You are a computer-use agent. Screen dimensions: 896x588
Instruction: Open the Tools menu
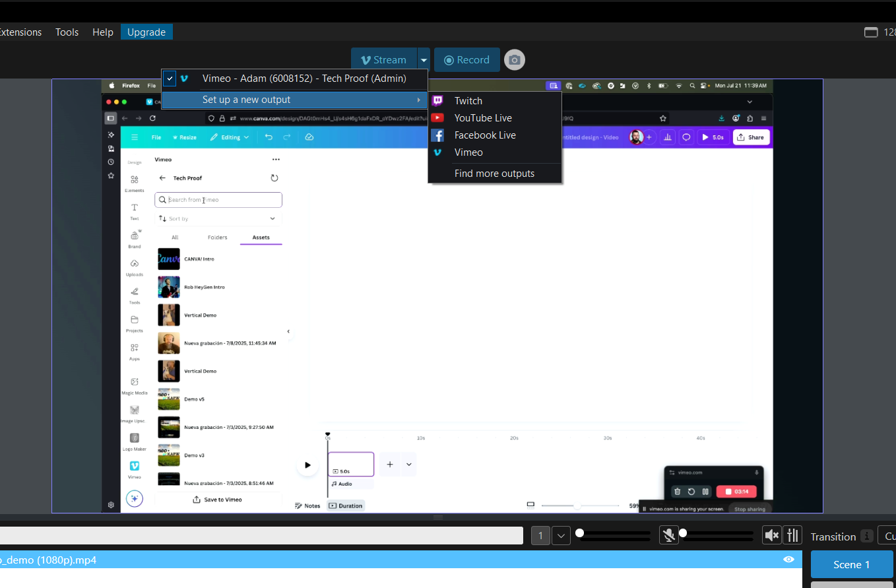[x=67, y=32]
